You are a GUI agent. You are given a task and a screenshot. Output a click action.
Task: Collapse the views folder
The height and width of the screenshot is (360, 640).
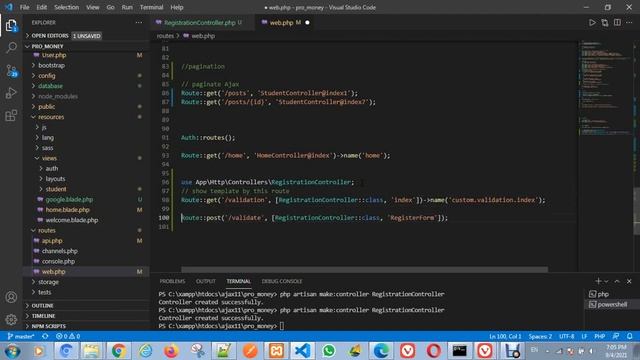click(49, 158)
